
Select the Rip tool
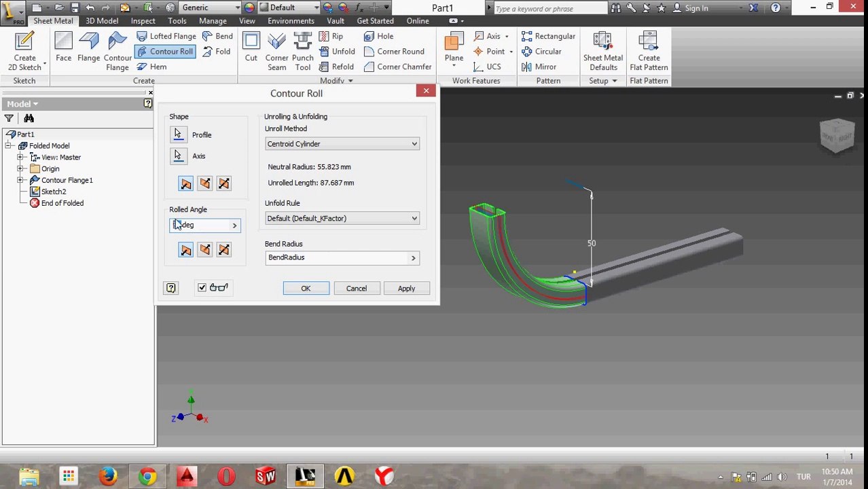point(331,36)
